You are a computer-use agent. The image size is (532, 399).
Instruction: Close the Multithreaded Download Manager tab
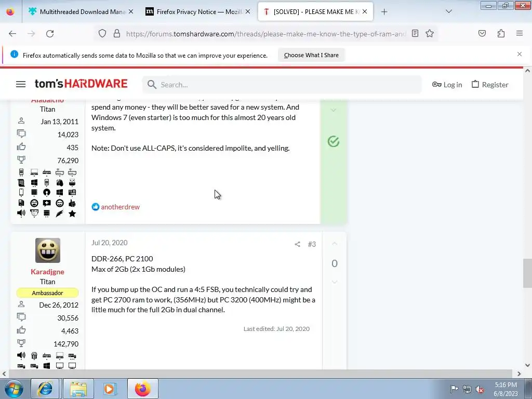(x=131, y=11)
